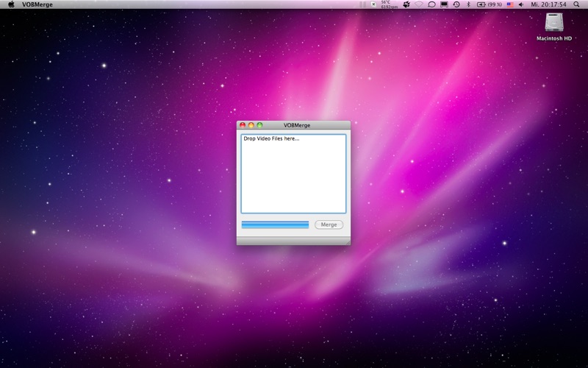Open the US flag input menu
This screenshot has height=368, width=588.
point(510,4)
